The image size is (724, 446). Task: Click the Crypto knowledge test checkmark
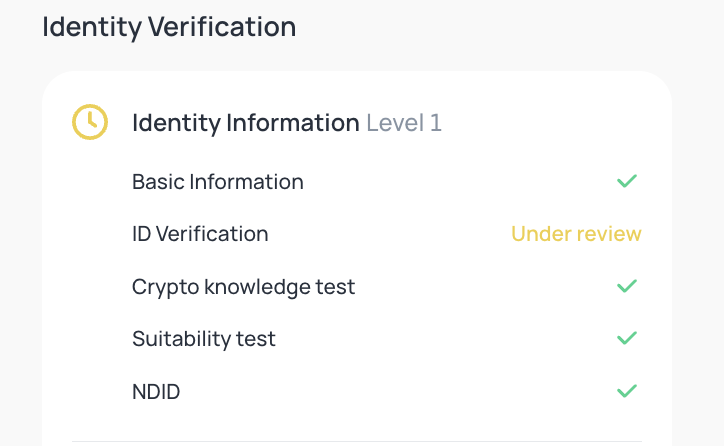627,286
